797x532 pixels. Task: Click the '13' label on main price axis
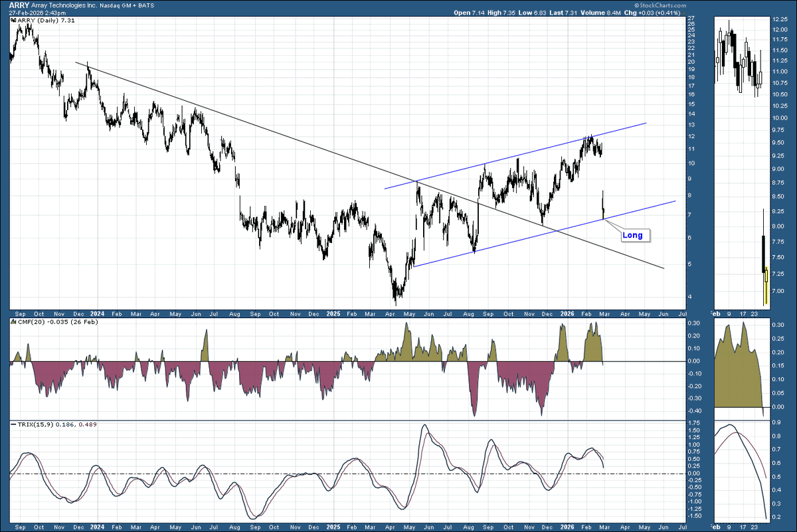pyautogui.click(x=691, y=125)
